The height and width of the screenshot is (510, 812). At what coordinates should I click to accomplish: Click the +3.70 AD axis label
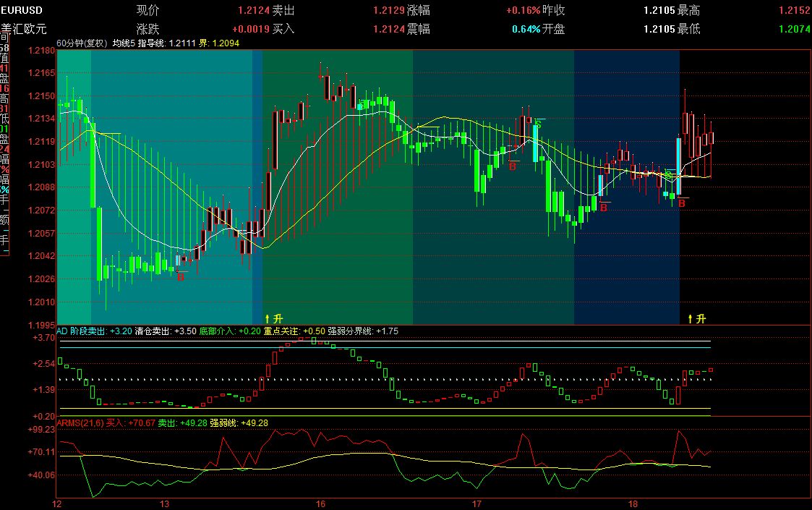click(x=43, y=337)
